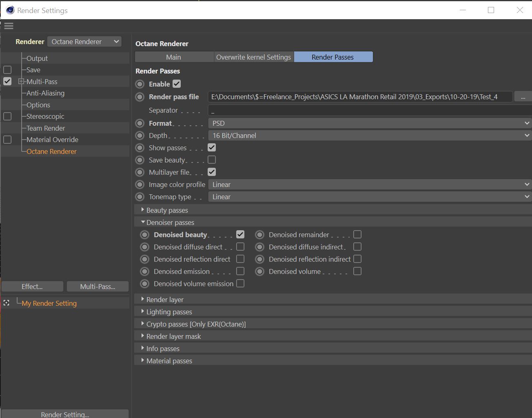Image resolution: width=532 pixels, height=418 pixels.
Task: Click the animation dot next to Denoised beauty
Action: tap(145, 235)
